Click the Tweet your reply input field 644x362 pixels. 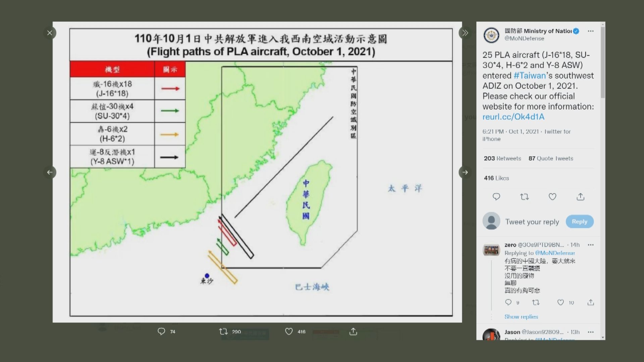point(533,222)
